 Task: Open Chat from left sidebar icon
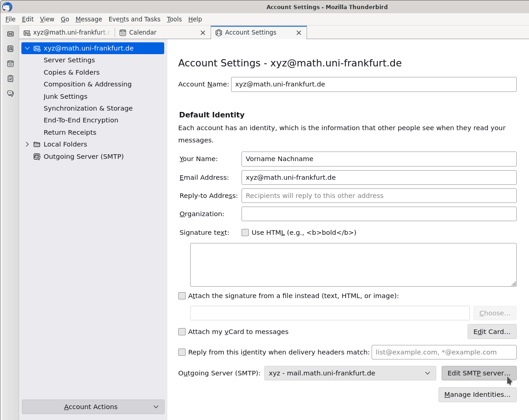coord(10,94)
